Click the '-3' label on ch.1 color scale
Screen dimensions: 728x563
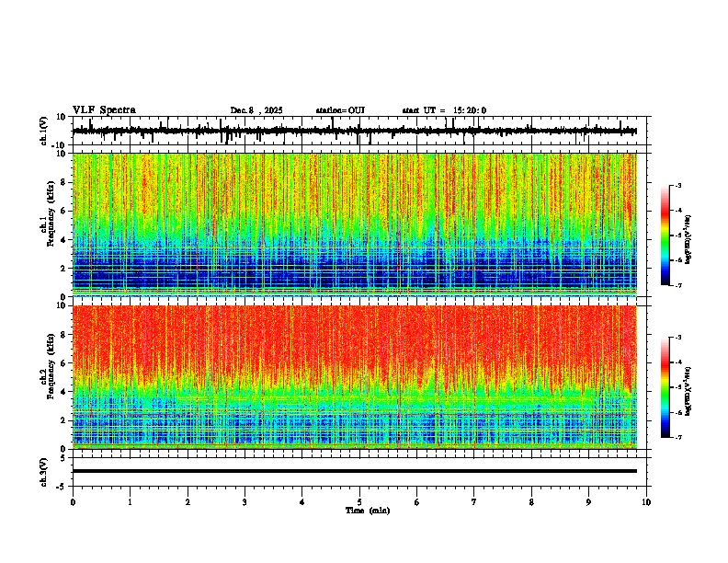tap(678, 186)
